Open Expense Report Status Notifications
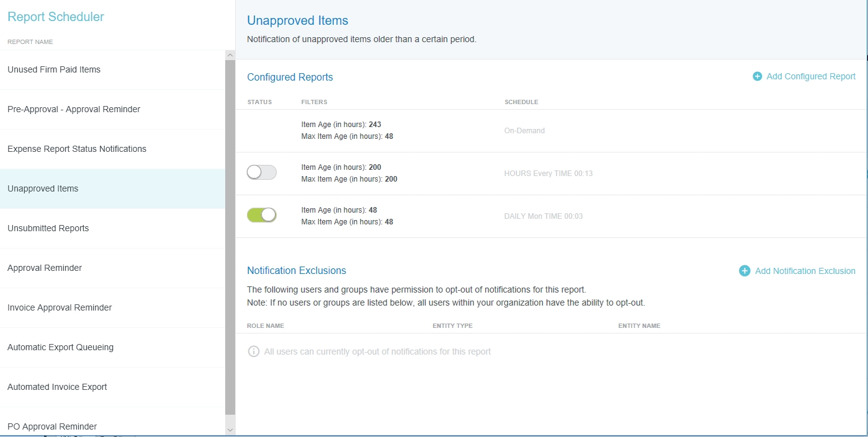The height and width of the screenshot is (437, 868). click(77, 149)
